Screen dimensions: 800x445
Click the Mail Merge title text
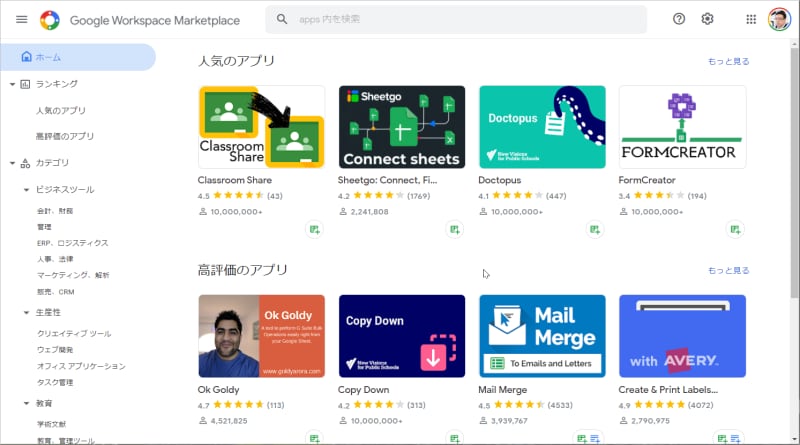503,389
